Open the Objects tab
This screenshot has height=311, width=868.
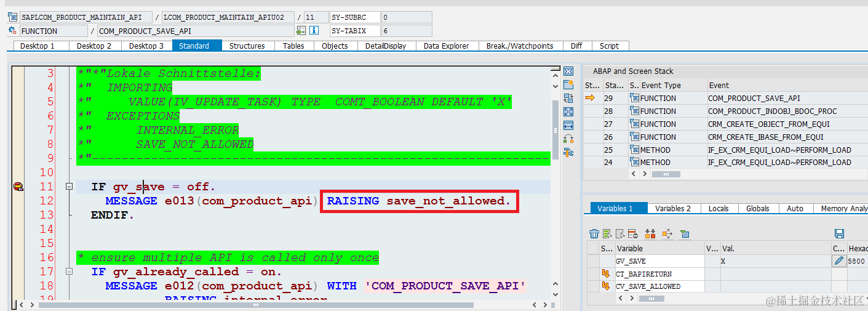click(335, 46)
